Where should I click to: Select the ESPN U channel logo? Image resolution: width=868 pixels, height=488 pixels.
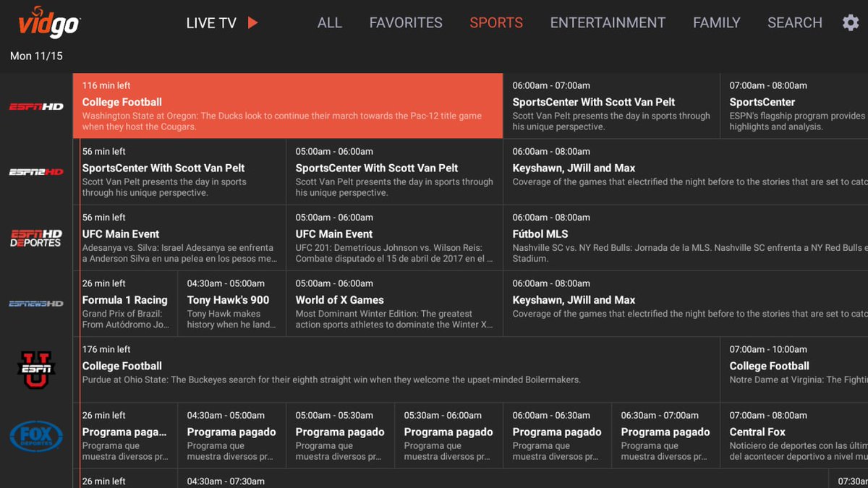pos(36,369)
